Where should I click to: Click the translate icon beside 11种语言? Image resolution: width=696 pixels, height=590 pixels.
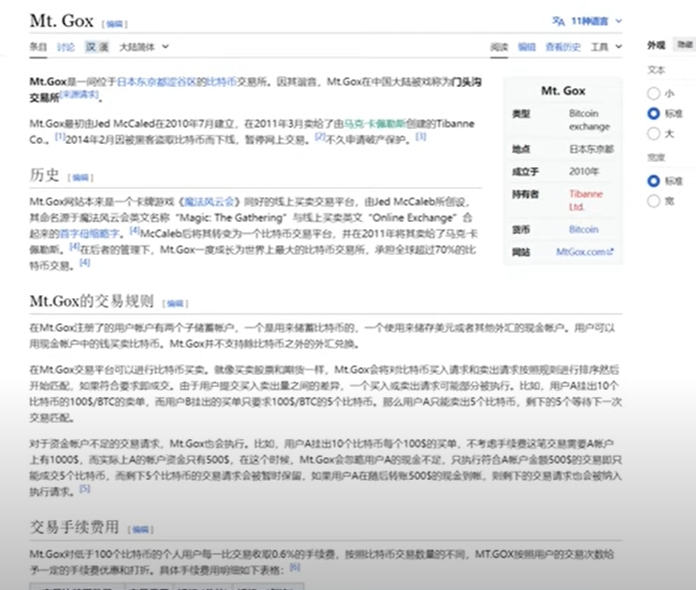(558, 21)
